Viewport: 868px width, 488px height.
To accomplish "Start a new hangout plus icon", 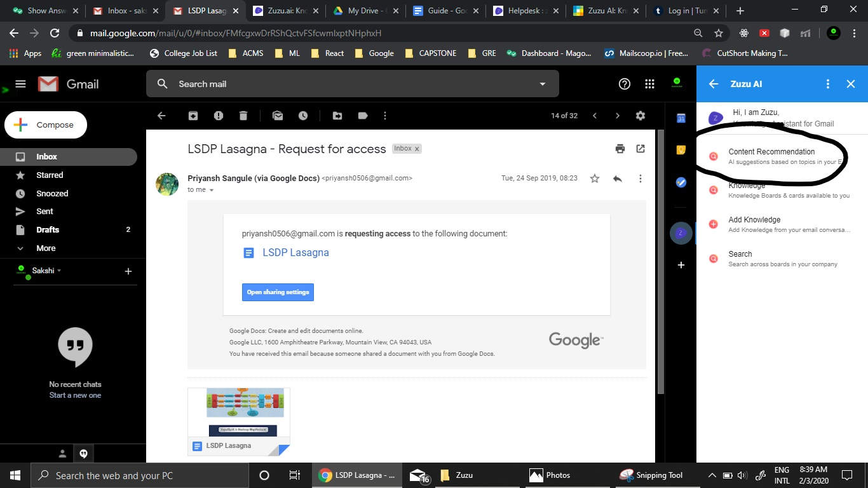I will pos(128,271).
